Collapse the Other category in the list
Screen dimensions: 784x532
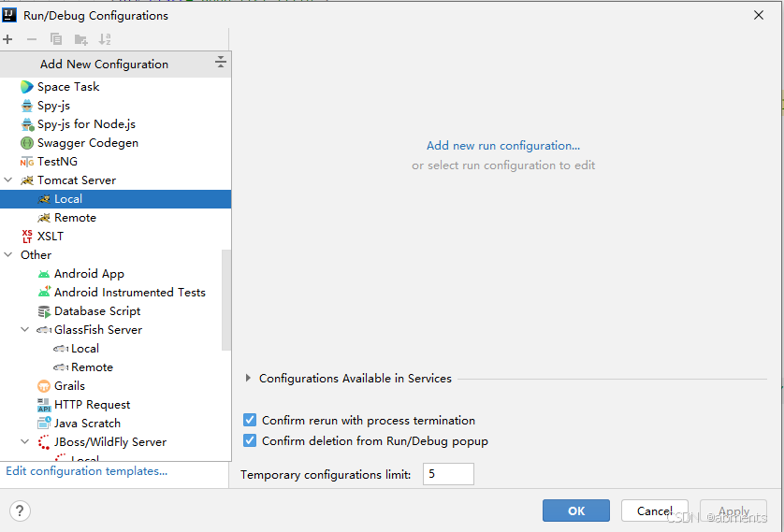click(9, 255)
